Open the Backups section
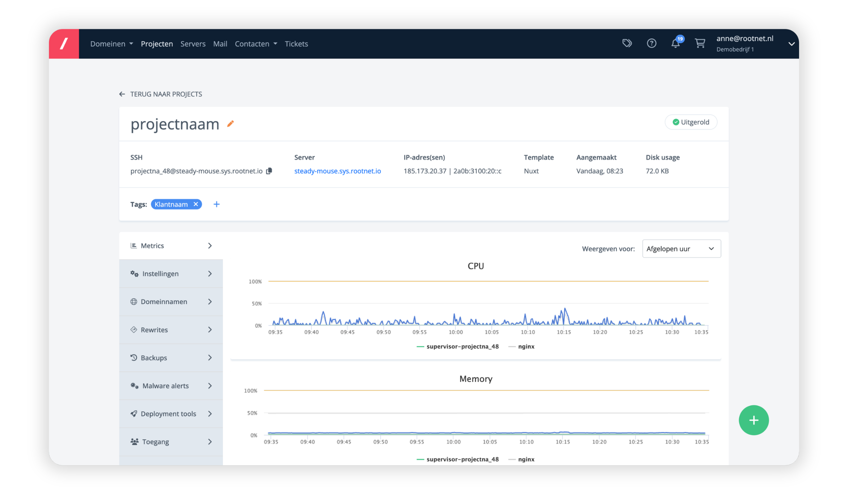The image size is (848, 504). point(154,358)
